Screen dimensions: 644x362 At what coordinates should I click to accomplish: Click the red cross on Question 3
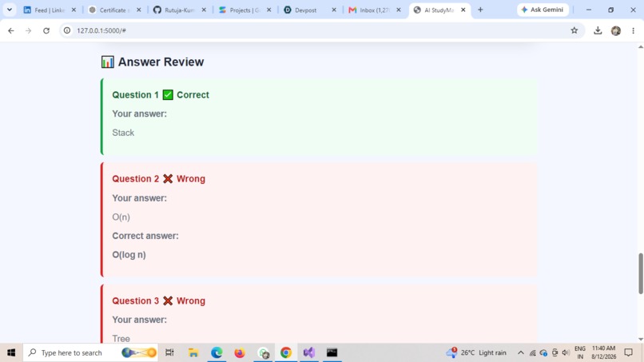point(168,300)
